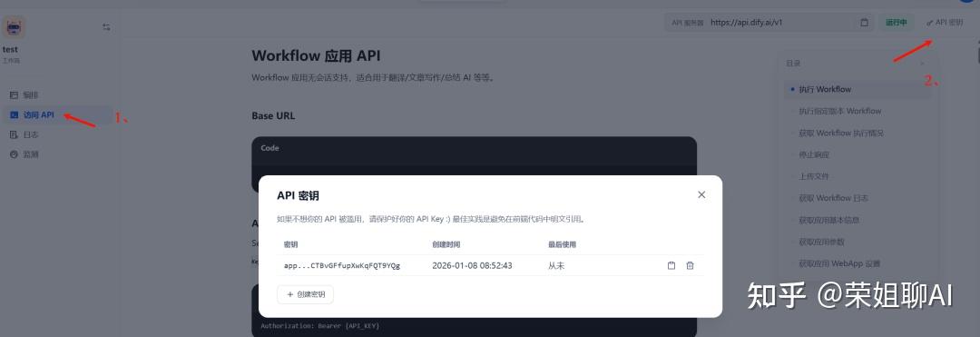The width and height of the screenshot is (980, 337).
Task: Click the key text app...CTBvGFfupXwKqFQT9YQg
Action: coord(342,266)
